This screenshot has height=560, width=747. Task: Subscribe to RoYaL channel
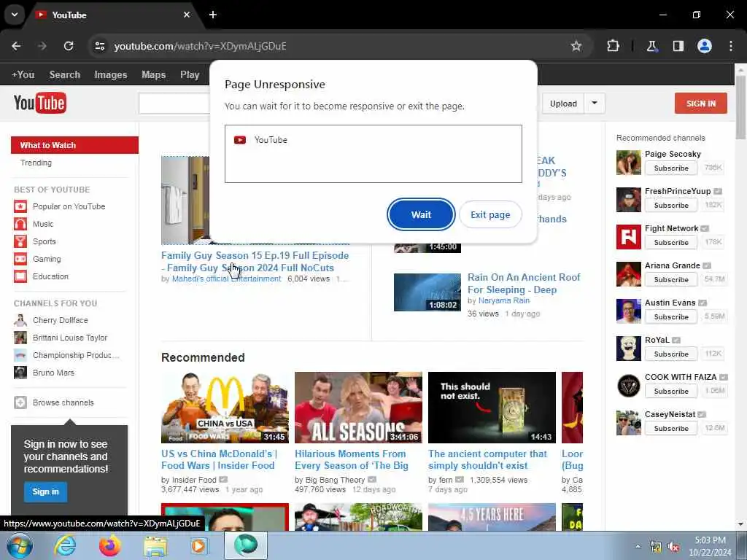[x=671, y=354]
